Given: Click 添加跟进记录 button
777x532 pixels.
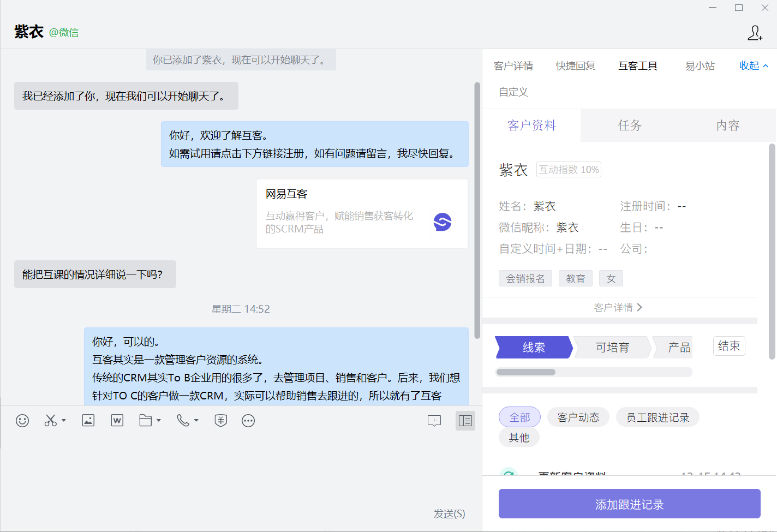Looking at the screenshot, I should click(x=630, y=504).
